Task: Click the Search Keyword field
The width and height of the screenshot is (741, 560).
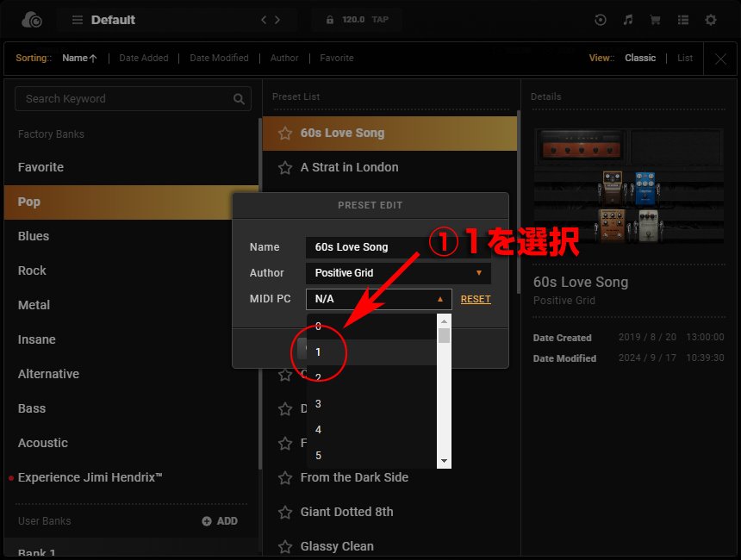Action: 133,99
